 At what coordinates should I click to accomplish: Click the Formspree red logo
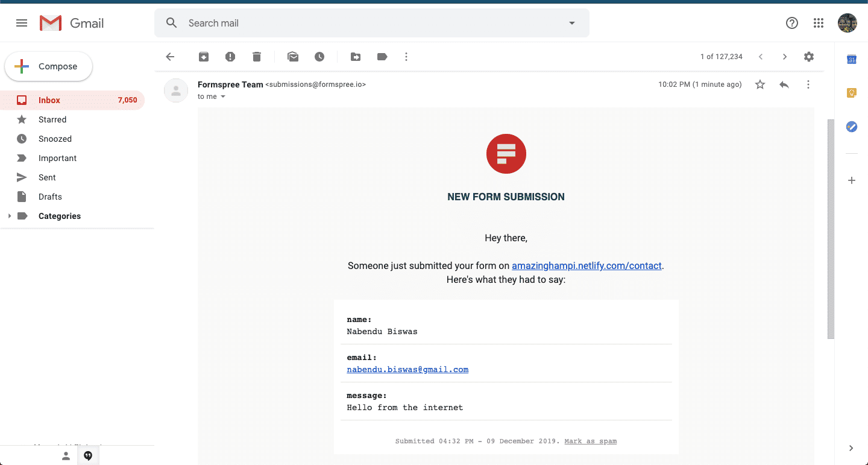[x=506, y=154]
